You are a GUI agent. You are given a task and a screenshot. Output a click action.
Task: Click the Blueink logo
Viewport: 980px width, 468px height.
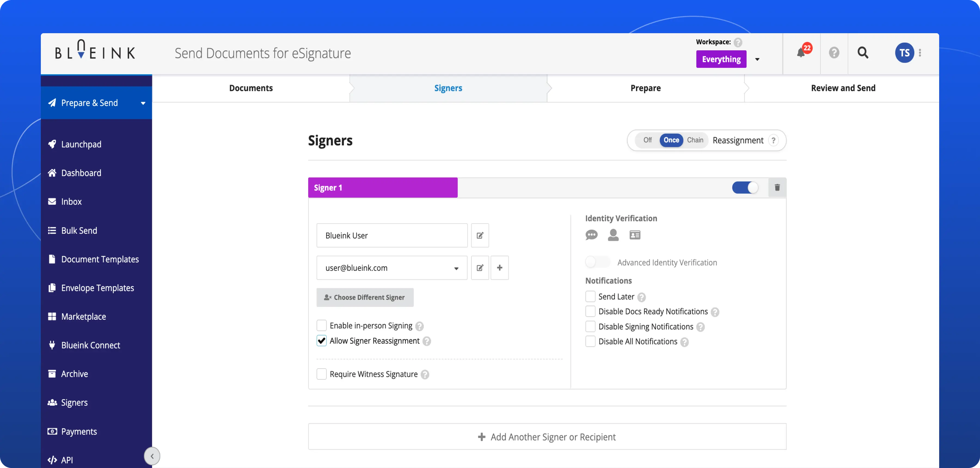click(x=95, y=50)
